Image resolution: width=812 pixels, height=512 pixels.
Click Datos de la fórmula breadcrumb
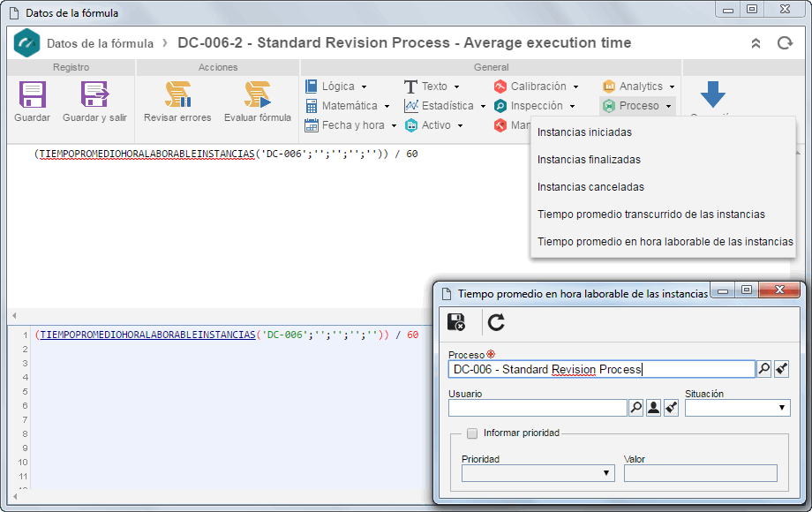pos(100,43)
